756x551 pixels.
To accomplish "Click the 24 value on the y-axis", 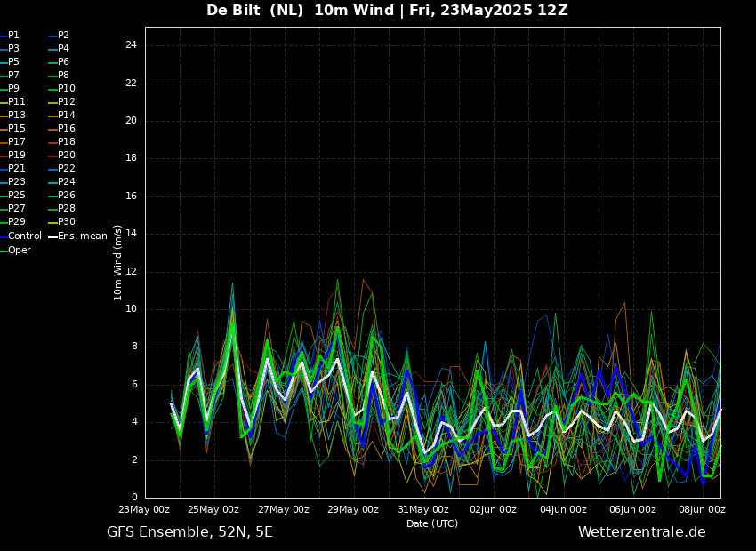I will (x=131, y=45).
